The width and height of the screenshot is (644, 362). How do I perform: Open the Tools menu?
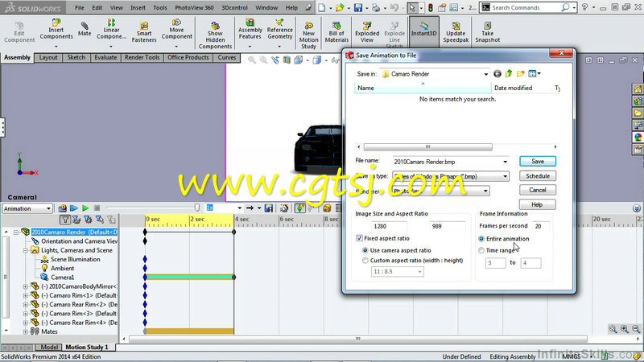click(159, 7)
